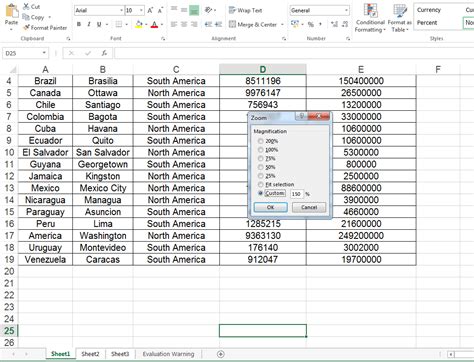Screen dimensions: 474x362
Task: Click Merge & Center button
Action: (253, 25)
